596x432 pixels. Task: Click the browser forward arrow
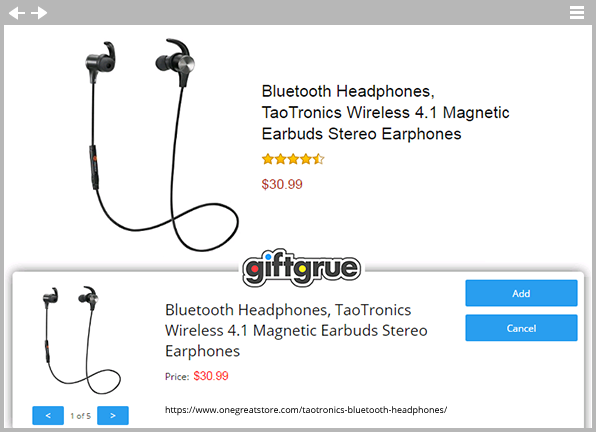39,13
